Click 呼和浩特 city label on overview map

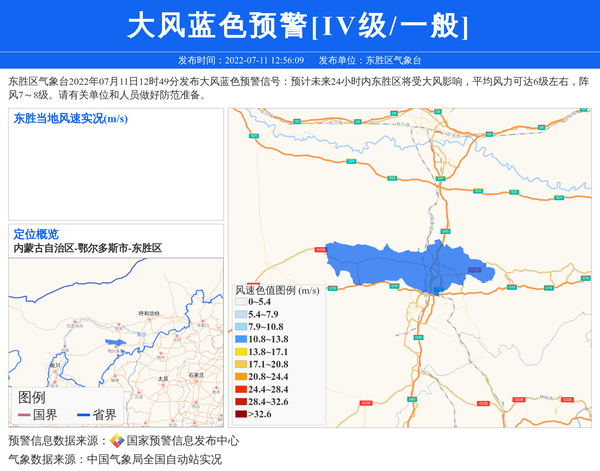(148, 314)
